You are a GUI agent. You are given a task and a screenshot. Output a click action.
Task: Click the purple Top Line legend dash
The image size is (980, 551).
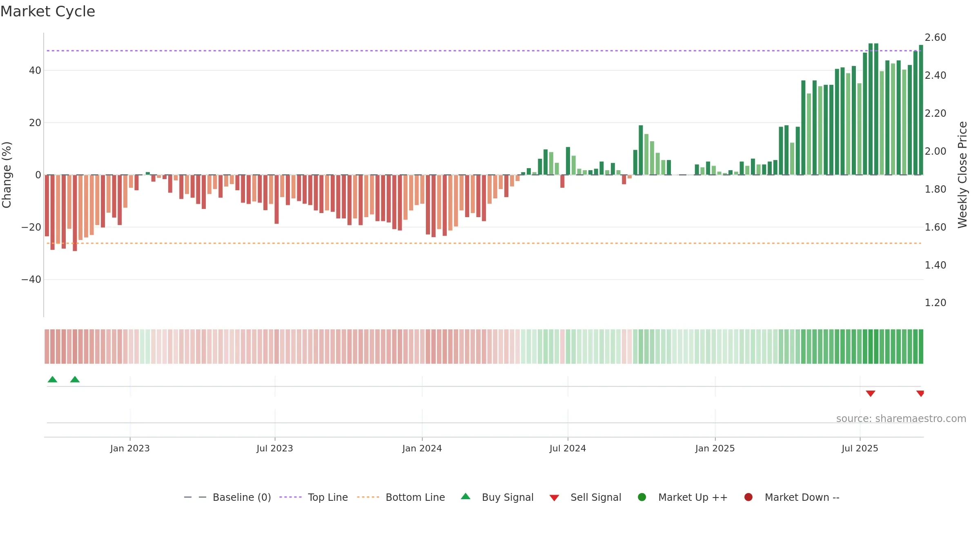tap(290, 497)
